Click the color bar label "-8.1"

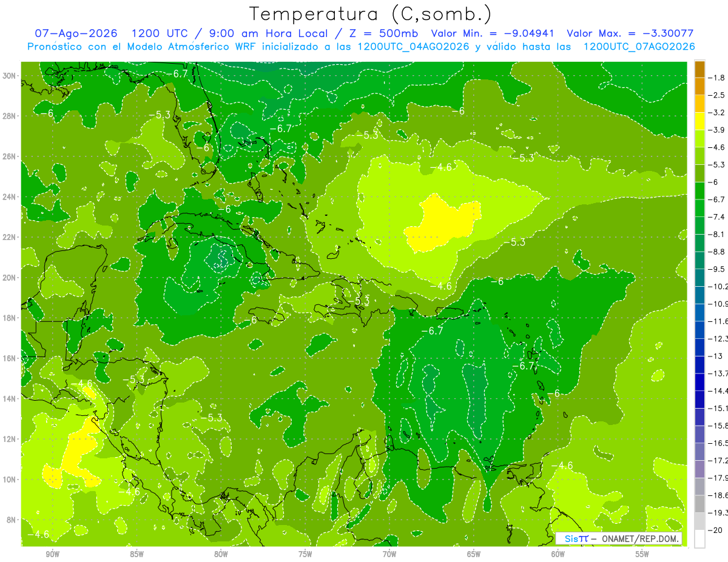(718, 234)
